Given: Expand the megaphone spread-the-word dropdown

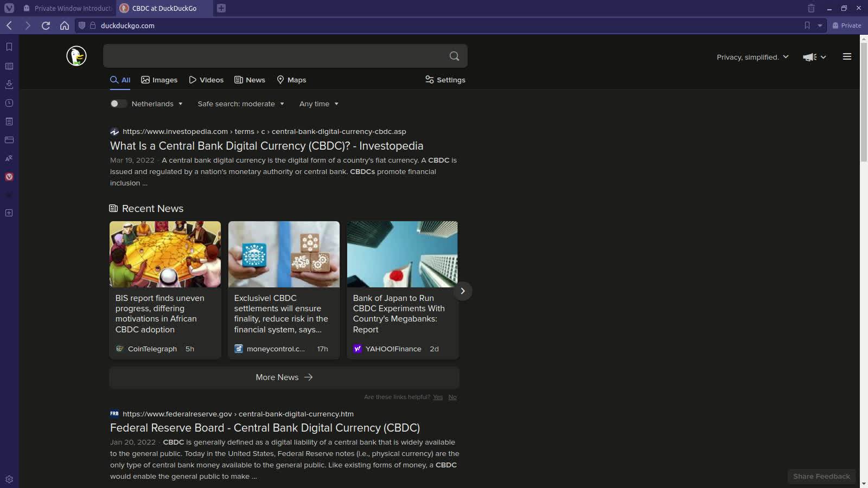Looking at the screenshot, I should click(814, 57).
